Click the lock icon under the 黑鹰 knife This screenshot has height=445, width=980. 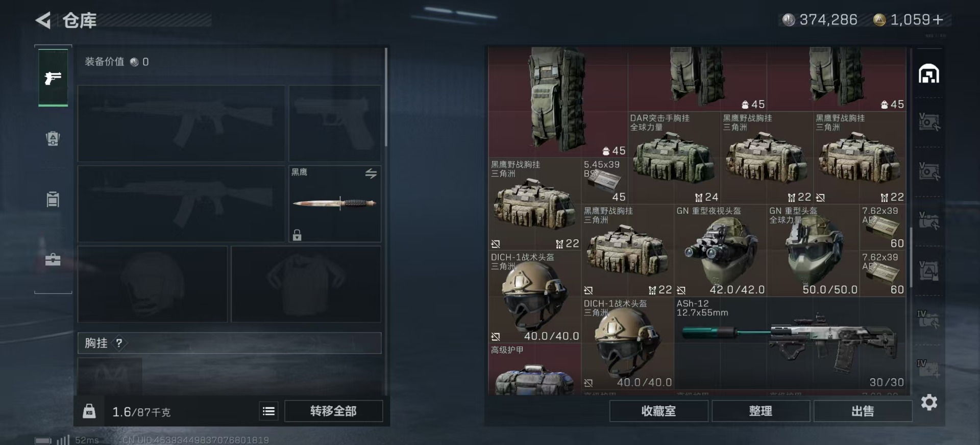297,235
